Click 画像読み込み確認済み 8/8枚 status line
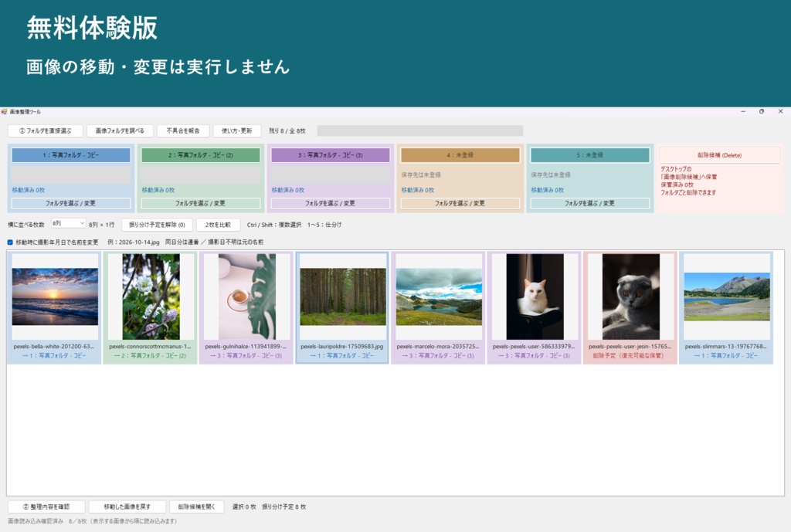The image size is (791, 532). tap(93, 521)
